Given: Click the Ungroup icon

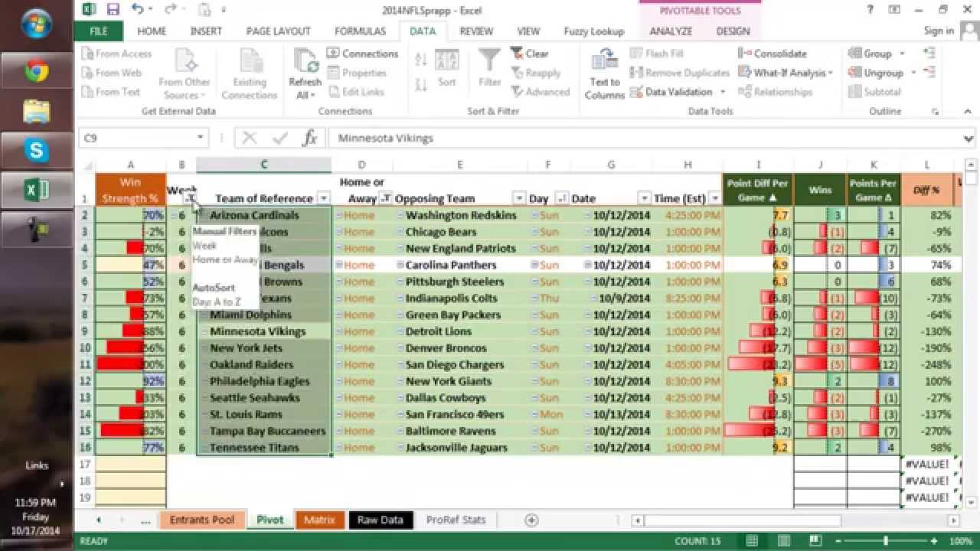Looking at the screenshot, I should click(855, 73).
